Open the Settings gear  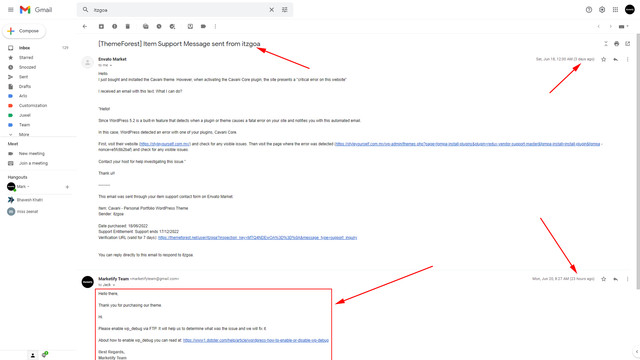click(x=602, y=10)
